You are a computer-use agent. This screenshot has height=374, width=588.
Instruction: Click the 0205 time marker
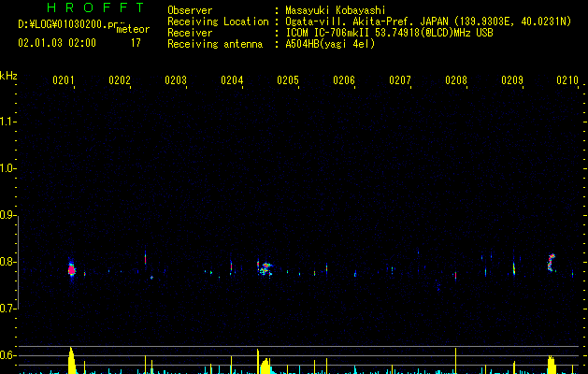[288, 80]
